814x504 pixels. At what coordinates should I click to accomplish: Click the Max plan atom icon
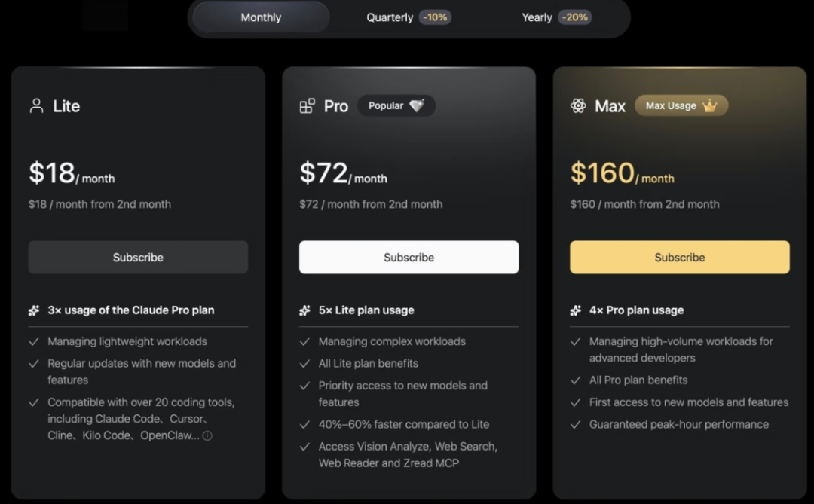point(578,106)
